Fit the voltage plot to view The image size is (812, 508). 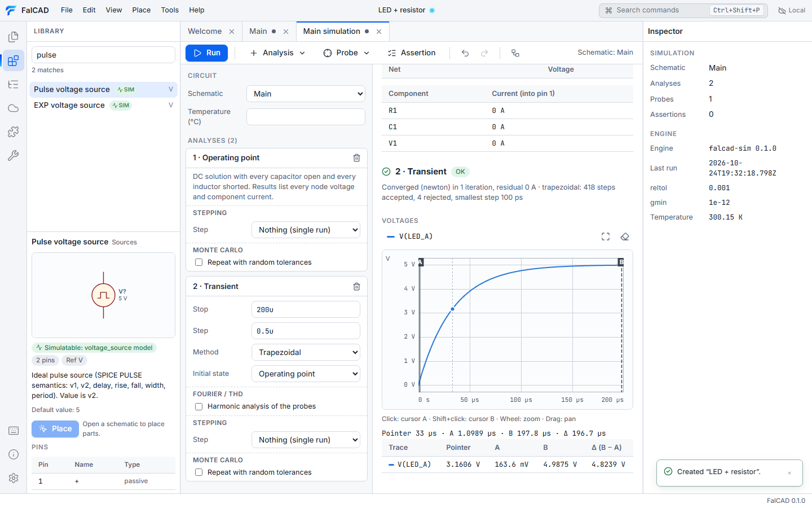click(x=606, y=237)
